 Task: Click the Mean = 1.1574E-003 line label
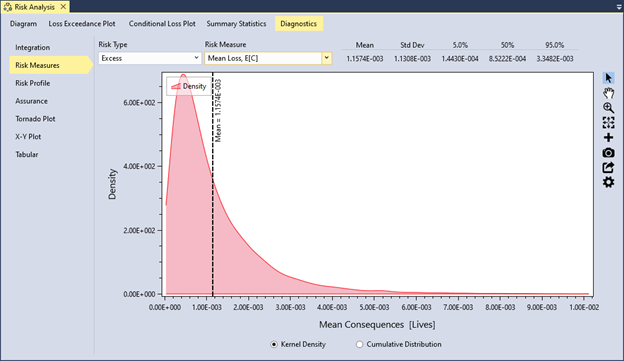[x=218, y=111]
